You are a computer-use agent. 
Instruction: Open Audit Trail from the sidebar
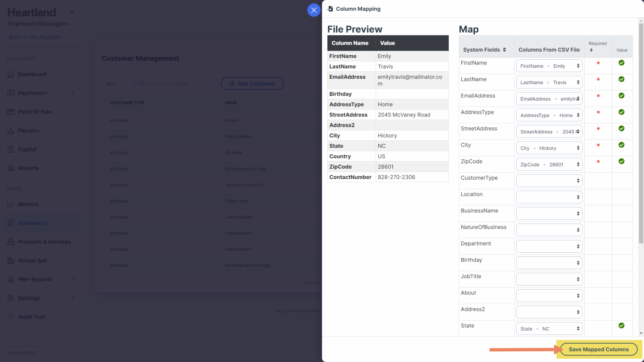tap(32, 317)
